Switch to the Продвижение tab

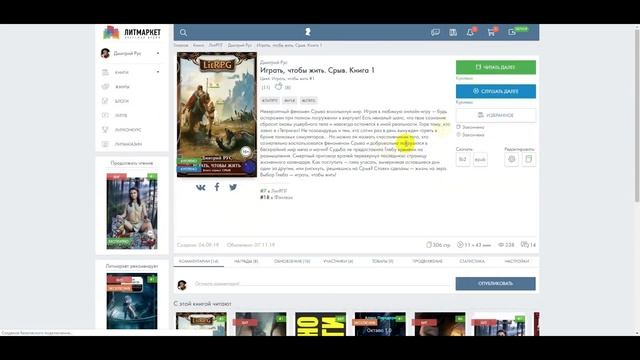click(427, 261)
